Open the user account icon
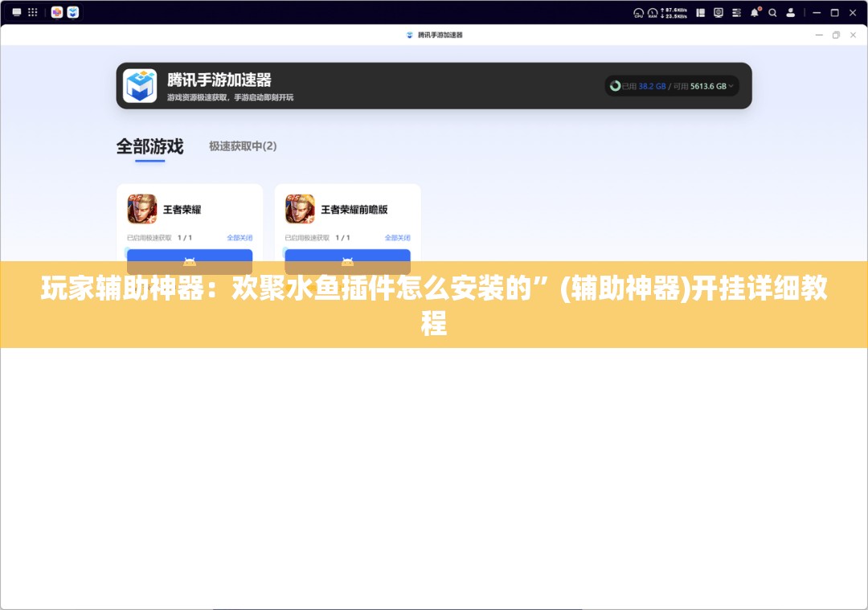Viewport: 868px width, 610px height. (791, 13)
